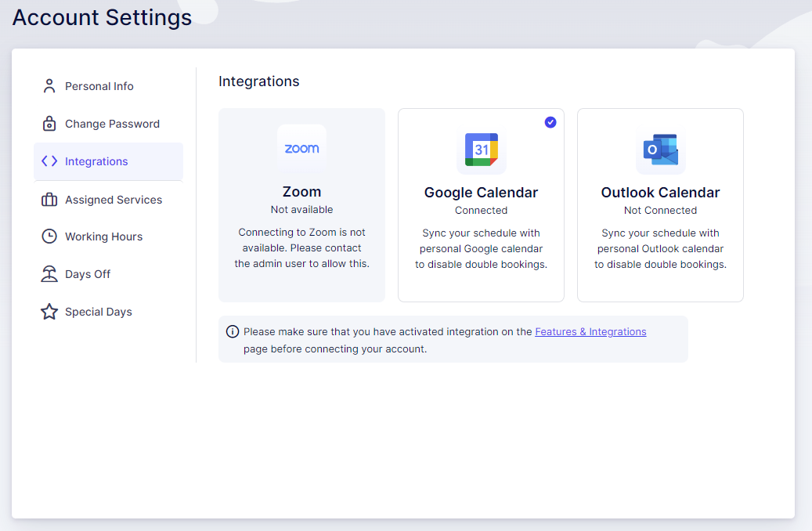
Task: Click the Account Settings page title
Action: pos(102,17)
